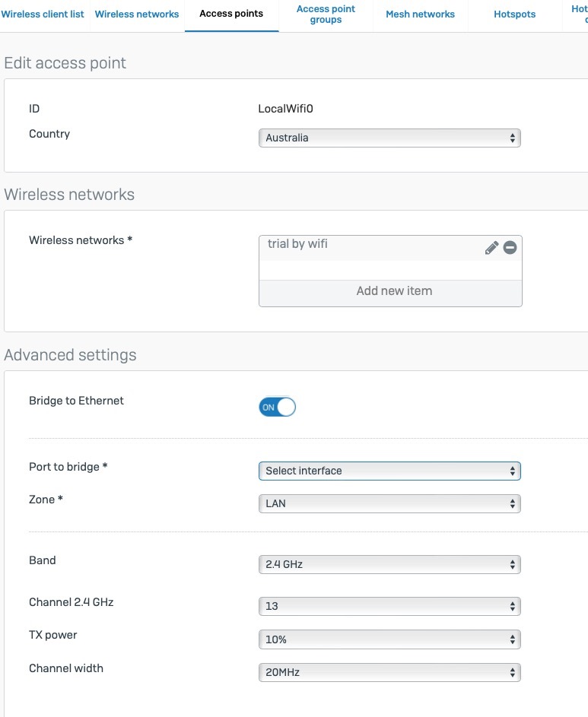Edit the 'trial by wifi' network with pencil icon
Viewport: 588px width, 717px height.
pos(491,248)
